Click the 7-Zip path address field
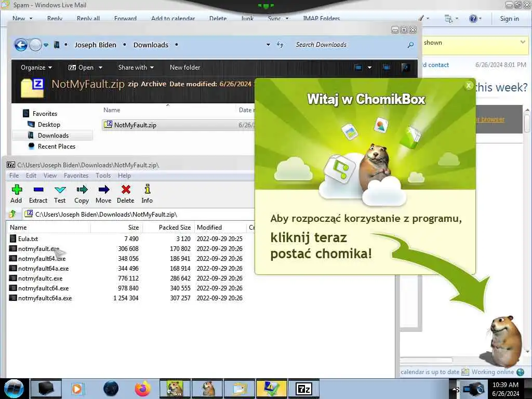Viewport: 532px width, 399px height. click(x=139, y=214)
